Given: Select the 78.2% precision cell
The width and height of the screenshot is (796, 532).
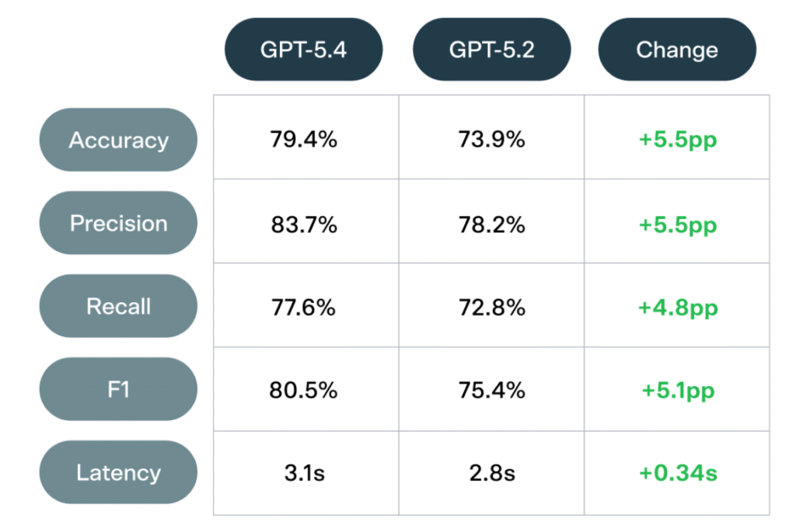Looking at the screenshot, I should [x=491, y=225].
